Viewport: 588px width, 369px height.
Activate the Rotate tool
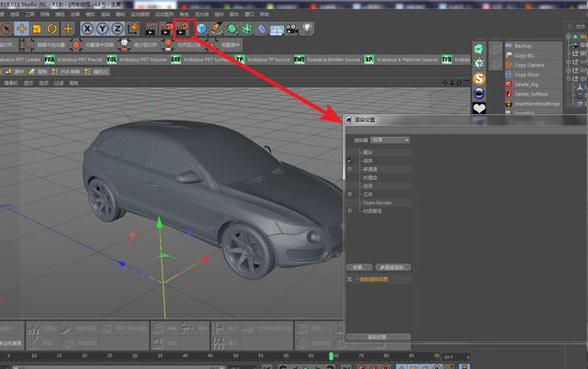point(52,28)
